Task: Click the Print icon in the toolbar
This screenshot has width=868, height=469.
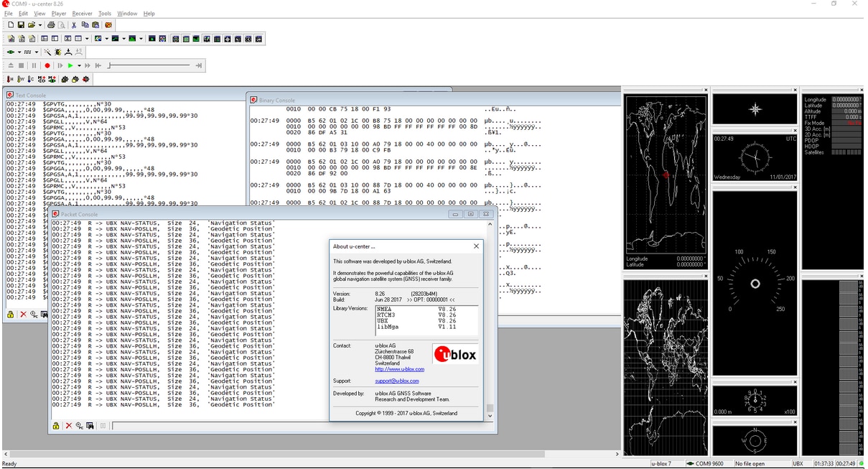Action: 51,24
